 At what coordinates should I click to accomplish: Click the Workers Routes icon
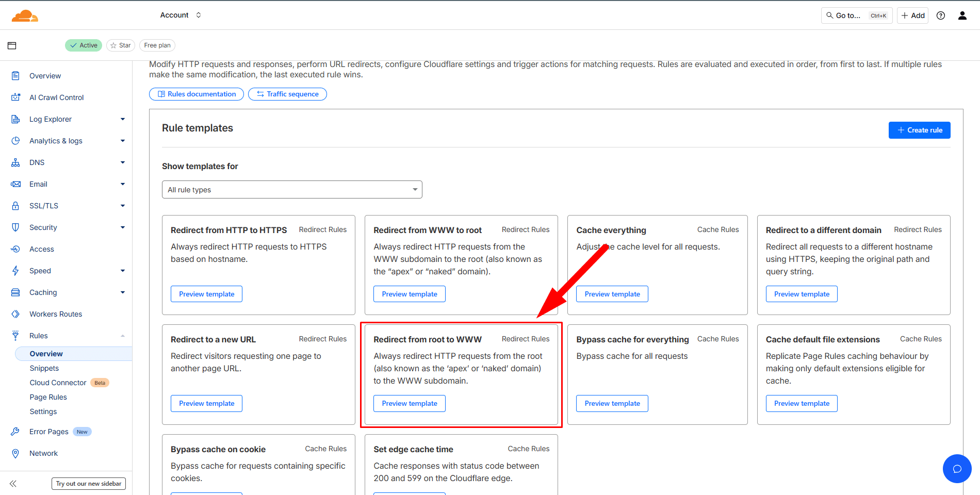coord(15,314)
